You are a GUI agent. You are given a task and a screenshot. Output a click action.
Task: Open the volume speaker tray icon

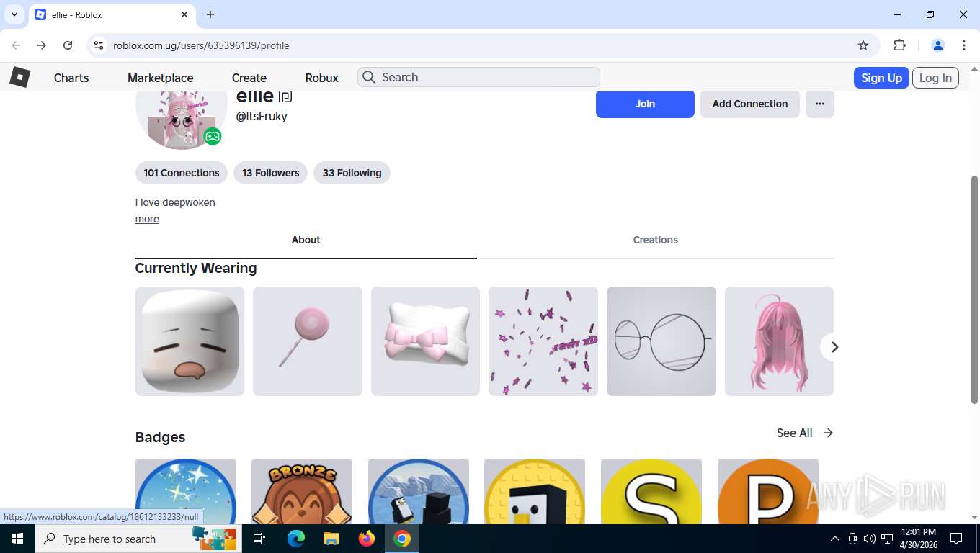coord(869,539)
